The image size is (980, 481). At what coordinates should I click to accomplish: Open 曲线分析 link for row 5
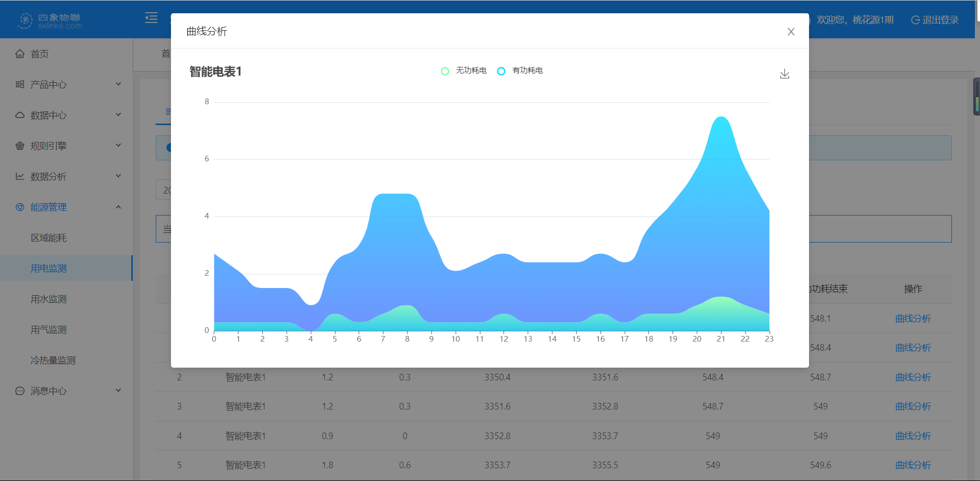click(913, 465)
